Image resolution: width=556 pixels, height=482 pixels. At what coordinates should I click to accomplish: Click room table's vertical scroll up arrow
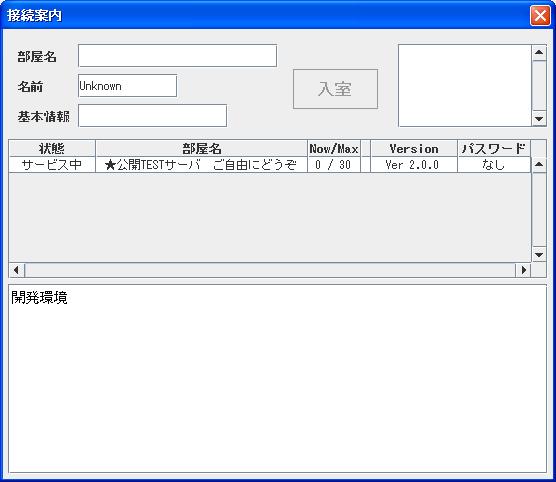click(539, 164)
